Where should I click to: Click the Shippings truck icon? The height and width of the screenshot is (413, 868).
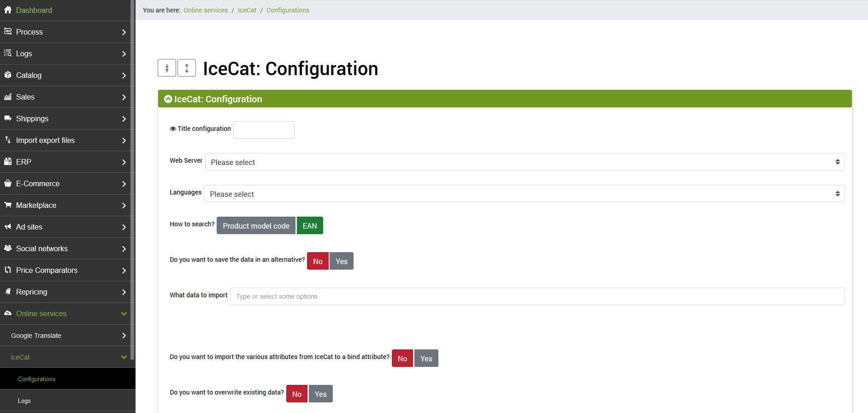click(7, 118)
